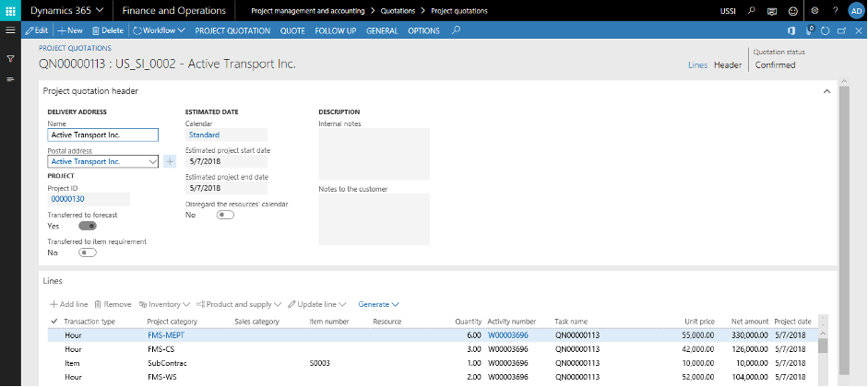This screenshot has width=868, height=387.
Task: Click the help question mark icon
Action: [x=836, y=10]
